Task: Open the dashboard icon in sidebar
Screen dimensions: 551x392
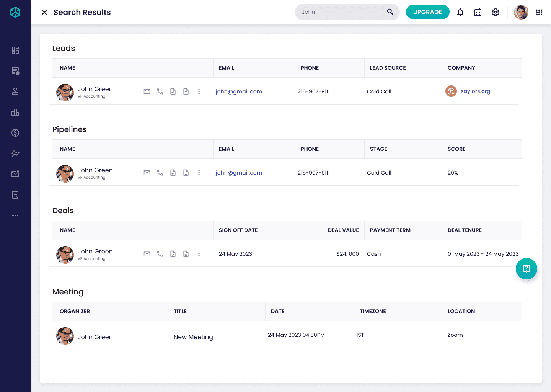Action: click(15, 50)
